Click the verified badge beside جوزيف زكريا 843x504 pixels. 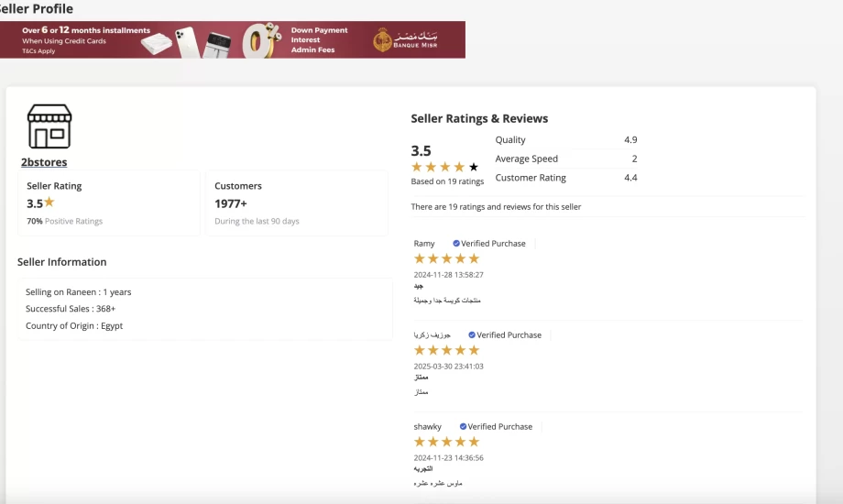pos(472,334)
